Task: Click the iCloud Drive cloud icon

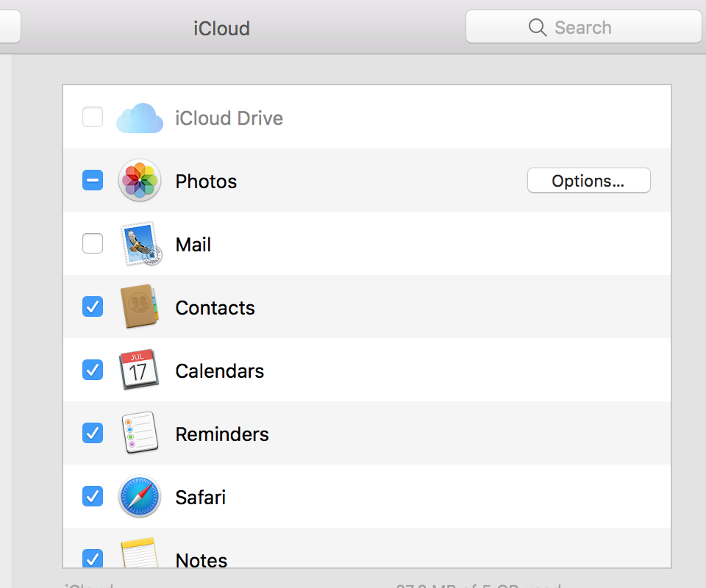Action: click(x=140, y=118)
